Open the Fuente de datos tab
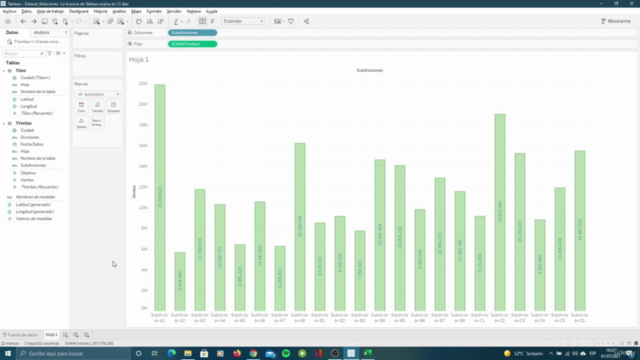640x360 pixels. tap(20, 335)
